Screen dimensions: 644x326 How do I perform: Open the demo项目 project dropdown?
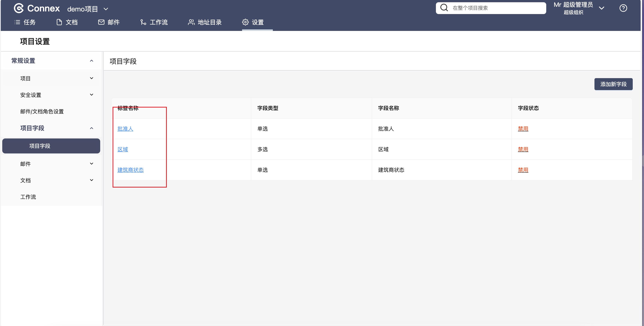(x=106, y=9)
